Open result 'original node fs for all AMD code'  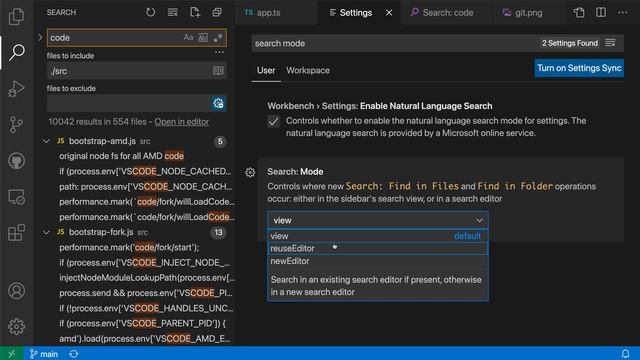122,156
